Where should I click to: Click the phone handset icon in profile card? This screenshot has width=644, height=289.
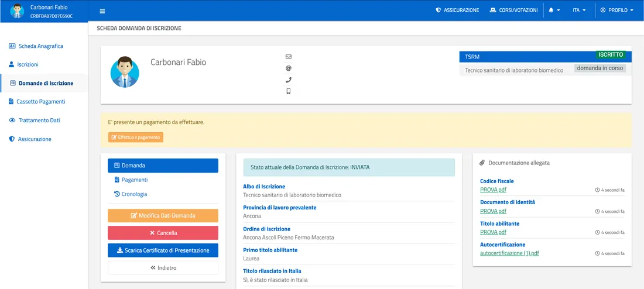(288, 80)
